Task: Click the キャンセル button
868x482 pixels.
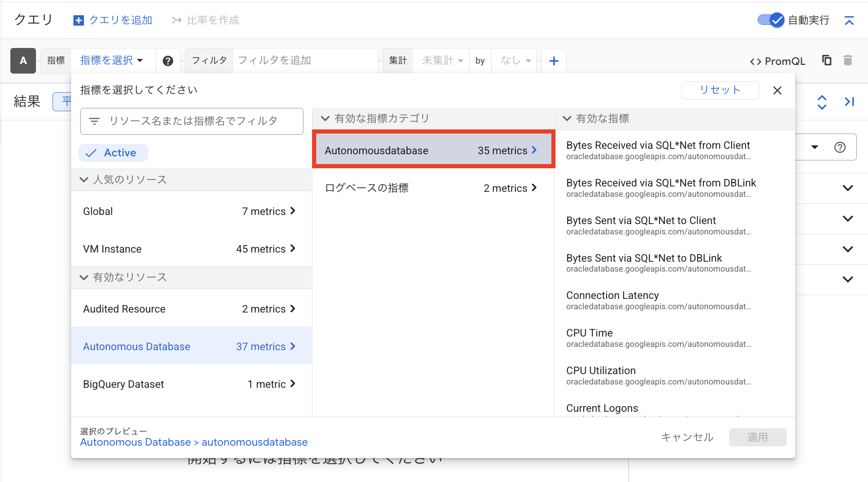Action: click(x=687, y=437)
